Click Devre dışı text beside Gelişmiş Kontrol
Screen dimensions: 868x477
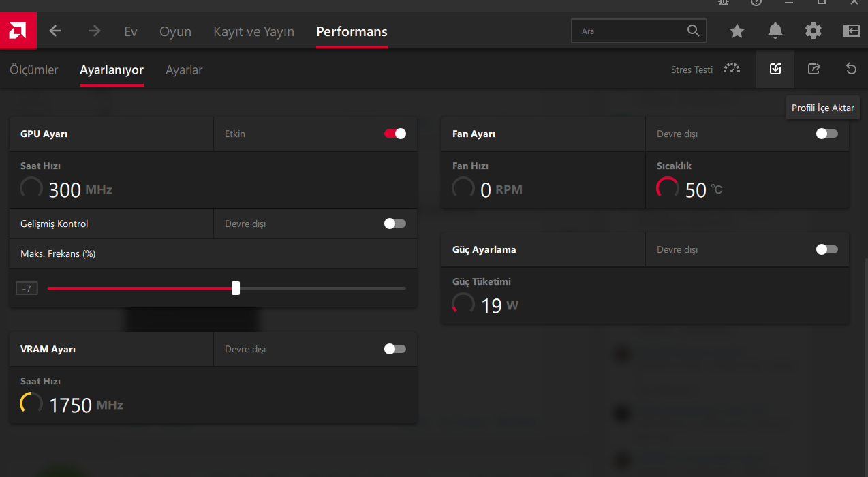pyautogui.click(x=245, y=224)
